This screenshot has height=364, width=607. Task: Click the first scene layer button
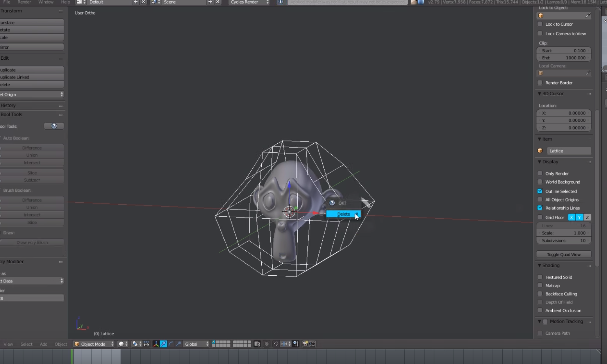click(214, 342)
